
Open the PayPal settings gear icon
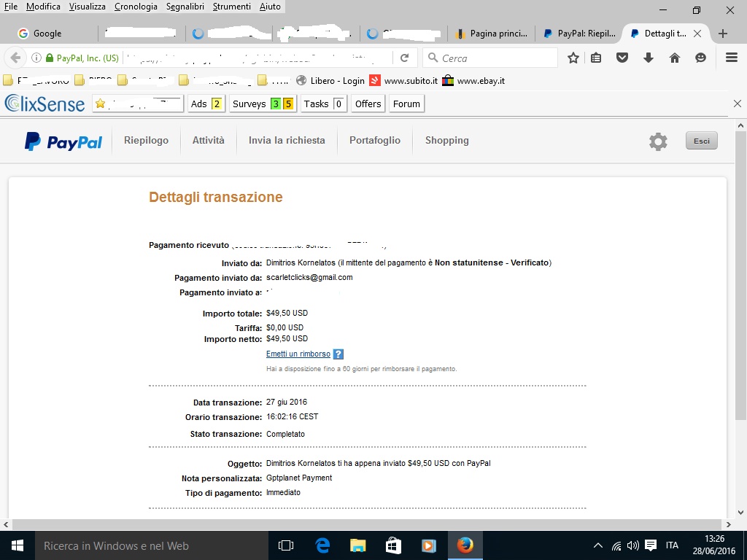click(x=658, y=141)
